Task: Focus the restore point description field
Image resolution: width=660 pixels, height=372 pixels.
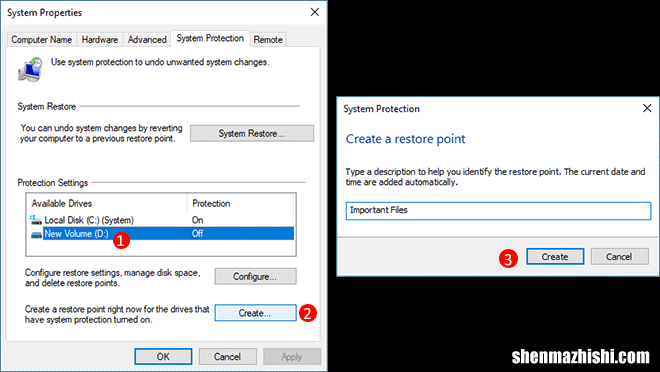Action: coord(498,211)
